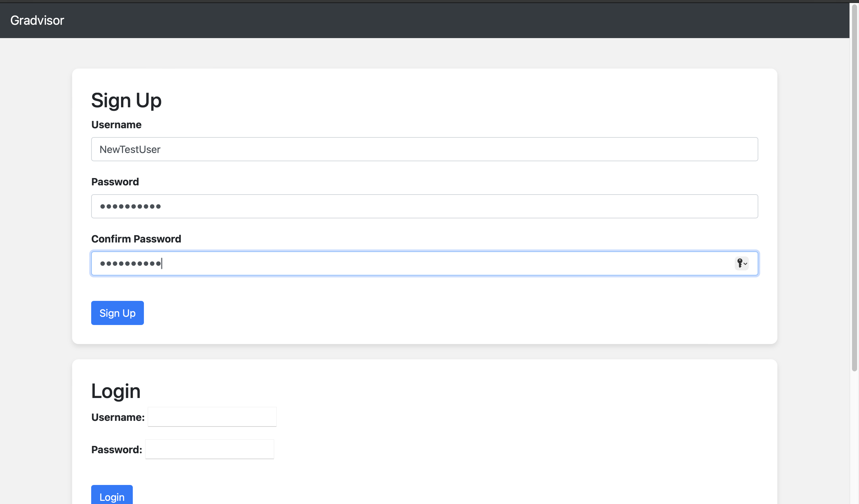Focus the Login Password text box
859x504 pixels.
click(210, 449)
